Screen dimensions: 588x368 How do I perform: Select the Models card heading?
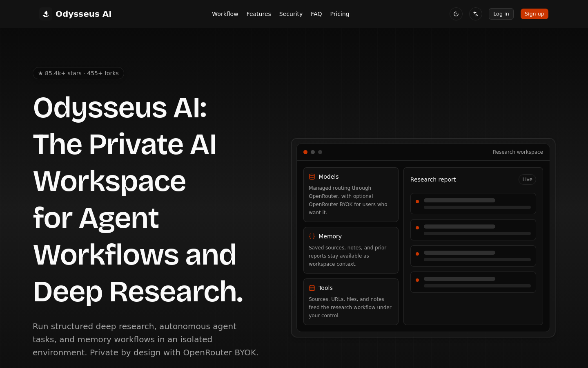329,177
